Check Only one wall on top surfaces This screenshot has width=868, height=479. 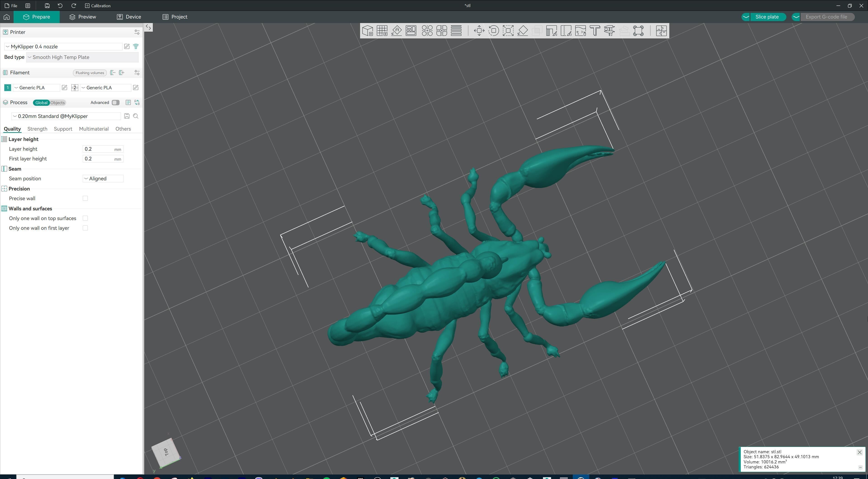pos(85,218)
